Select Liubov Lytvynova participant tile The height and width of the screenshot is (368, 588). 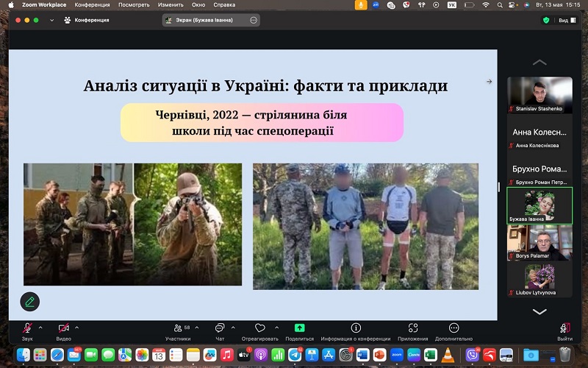[539, 280]
